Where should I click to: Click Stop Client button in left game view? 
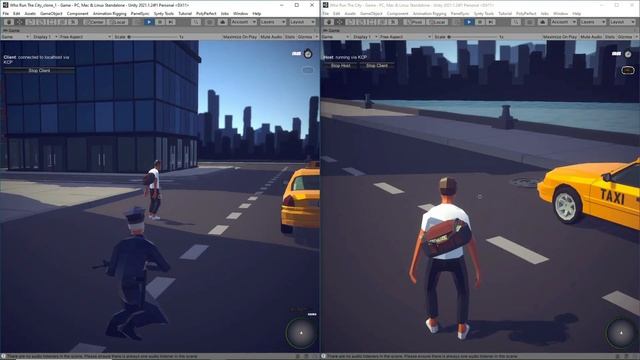(x=39, y=71)
